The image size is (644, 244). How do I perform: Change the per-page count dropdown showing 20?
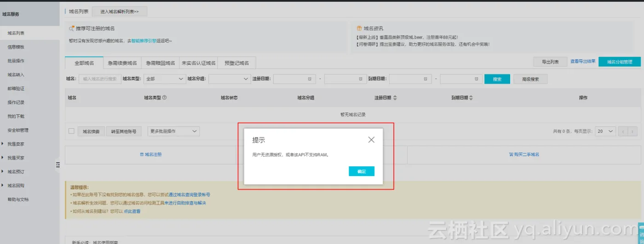point(604,131)
